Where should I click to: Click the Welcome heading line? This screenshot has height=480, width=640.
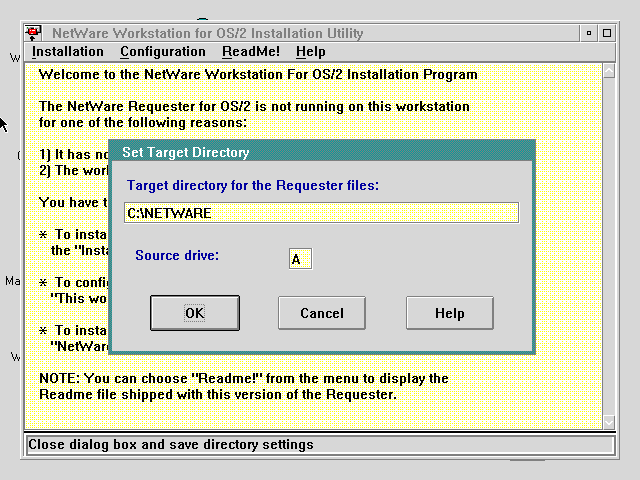pyautogui.click(x=258, y=75)
